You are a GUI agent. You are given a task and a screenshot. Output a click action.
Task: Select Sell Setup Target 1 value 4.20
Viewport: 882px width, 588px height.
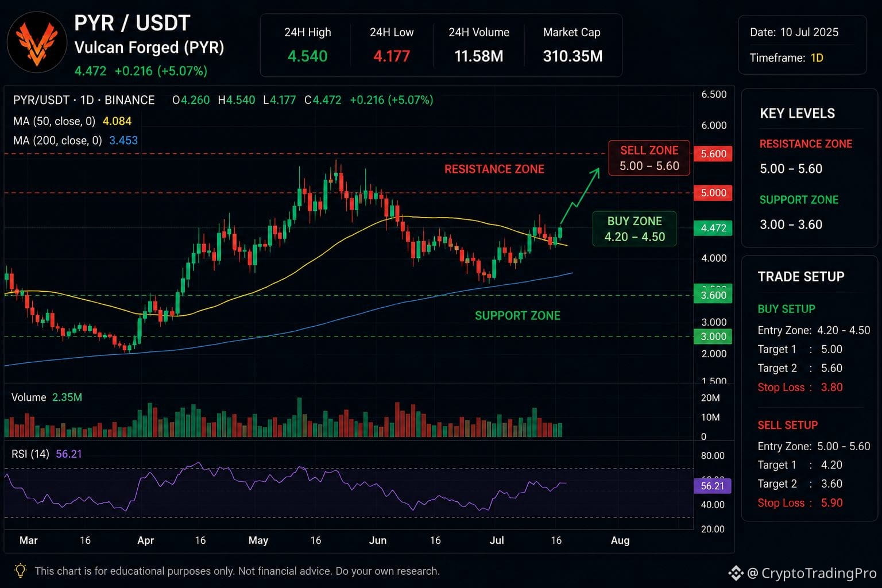click(831, 465)
